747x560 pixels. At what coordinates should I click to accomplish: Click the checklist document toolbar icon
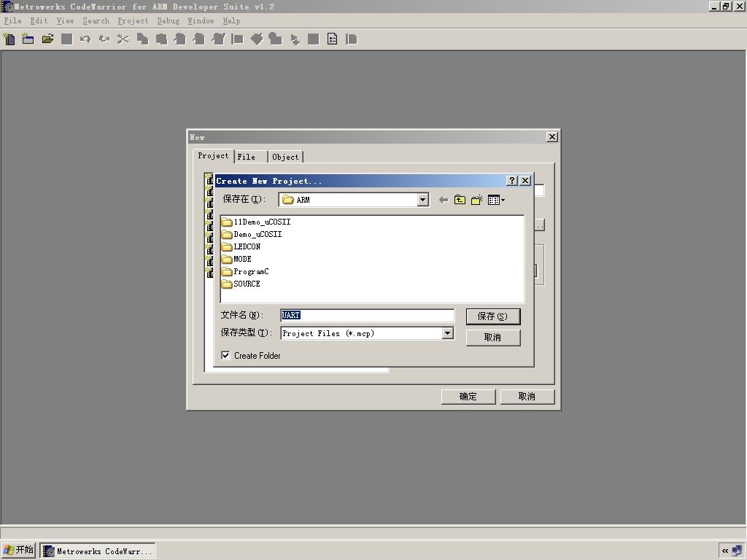tap(333, 39)
